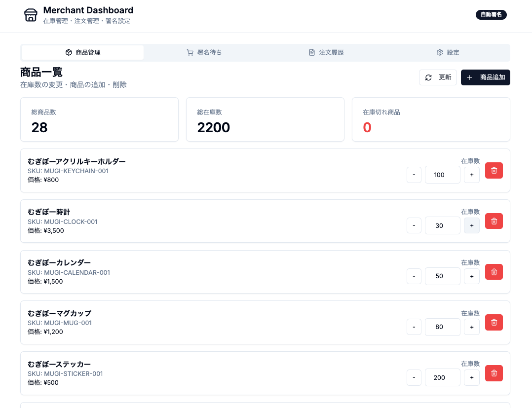
Task: Remove むぎぼーカレンダー via trash icon
Action: (x=494, y=272)
